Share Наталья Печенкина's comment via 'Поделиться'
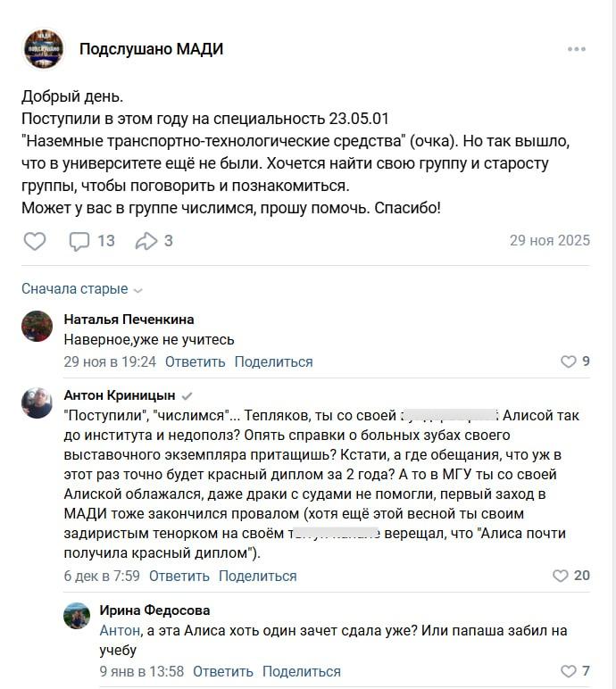Image resolution: width=616 pixels, height=689 pixels. 273,362
